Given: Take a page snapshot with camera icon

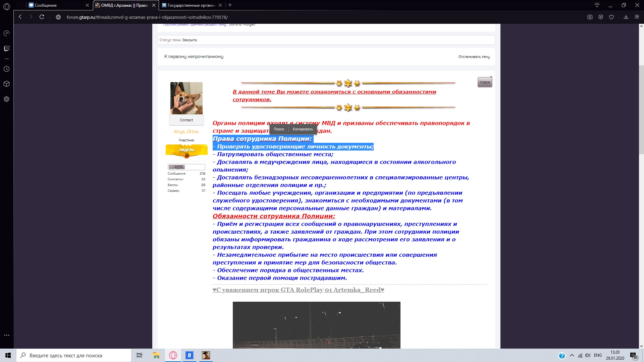Looking at the screenshot, I should point(590,17).
